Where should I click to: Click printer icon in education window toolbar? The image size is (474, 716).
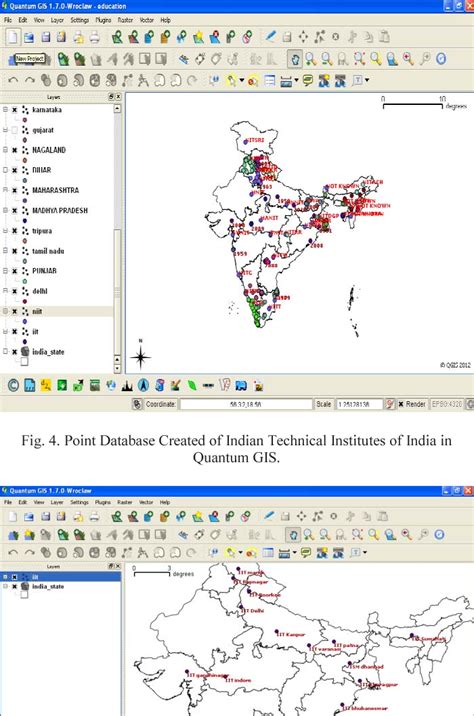[x=94, y=37]
